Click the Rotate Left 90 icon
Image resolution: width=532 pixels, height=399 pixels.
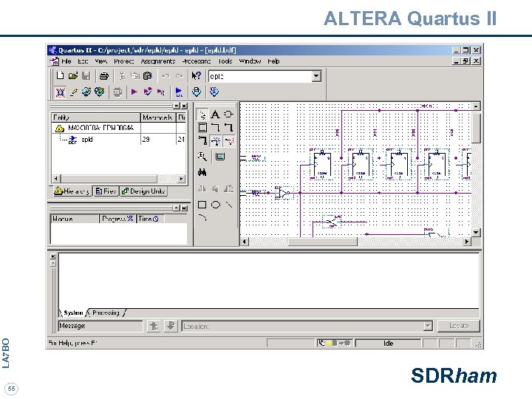click(228, 188)
